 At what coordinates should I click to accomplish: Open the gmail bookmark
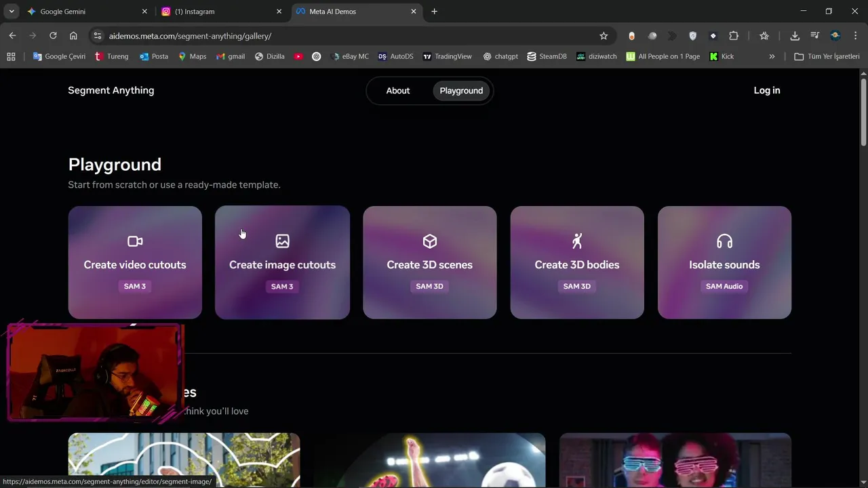[231, 56]
